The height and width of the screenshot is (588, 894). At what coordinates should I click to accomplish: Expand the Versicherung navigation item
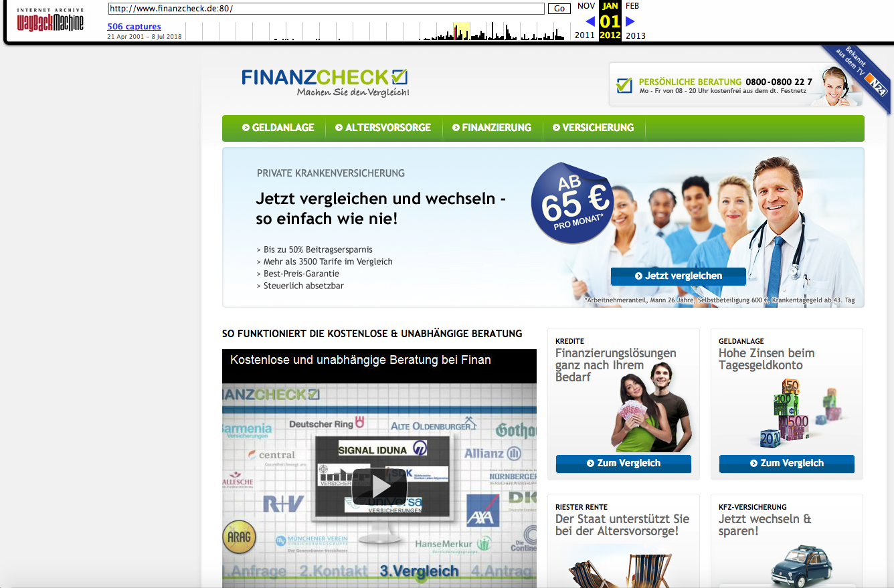point(593,128)
